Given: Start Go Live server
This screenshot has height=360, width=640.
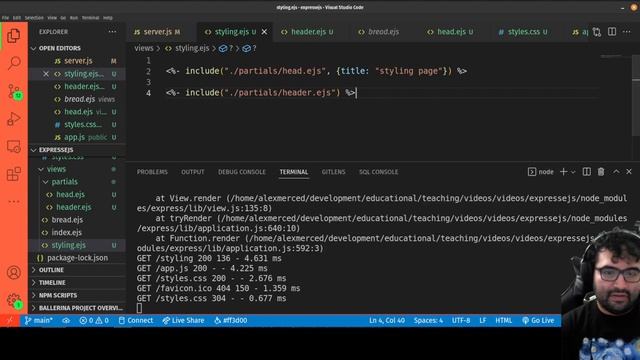Looking at the screenshot, I should [538, 320].
